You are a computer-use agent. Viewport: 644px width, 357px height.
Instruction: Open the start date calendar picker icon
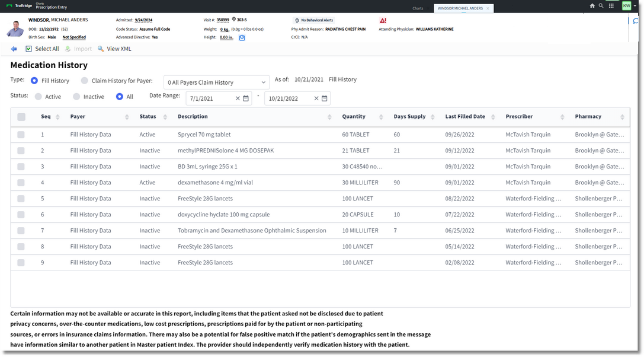coord(246,98)
